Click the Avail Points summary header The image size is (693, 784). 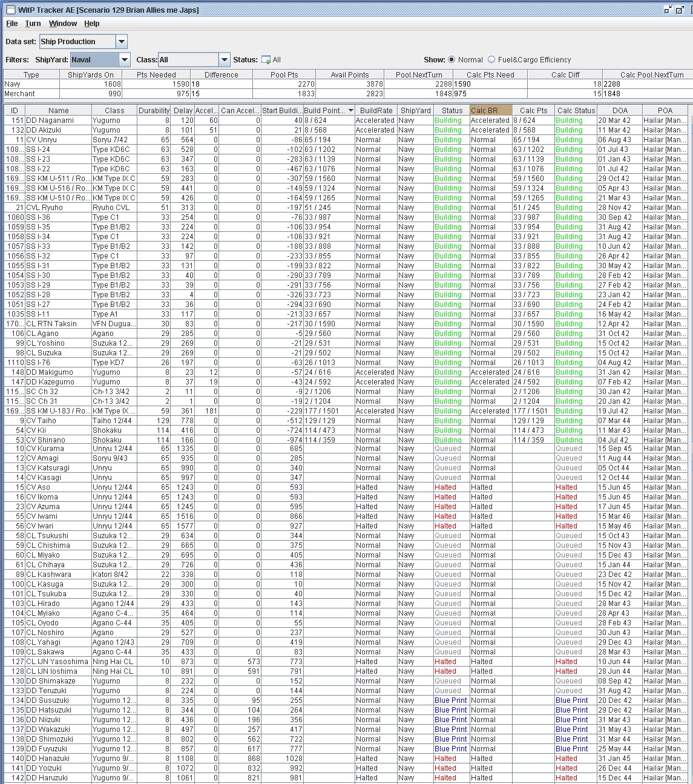pos(350,75)
